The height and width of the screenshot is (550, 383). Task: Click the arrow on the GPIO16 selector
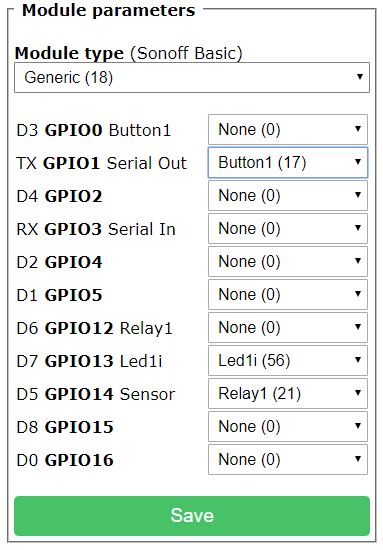coord(358,458)
